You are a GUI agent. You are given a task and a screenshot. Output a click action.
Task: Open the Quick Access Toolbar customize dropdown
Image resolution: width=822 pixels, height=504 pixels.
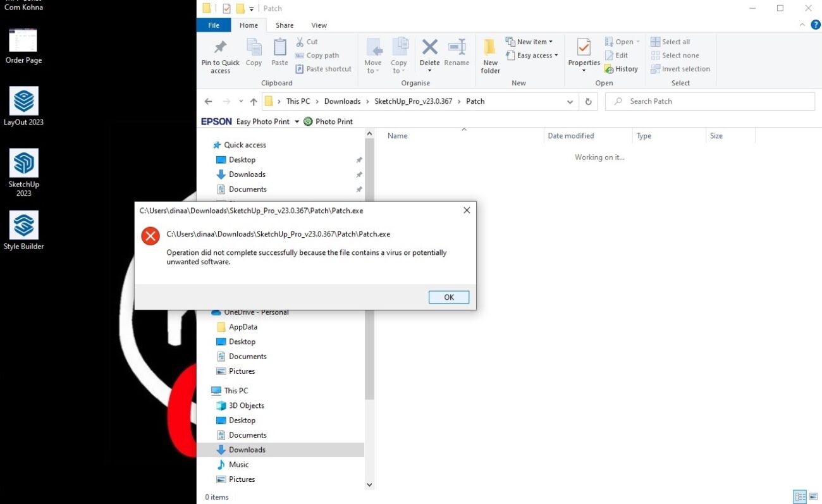pos(252,9)
